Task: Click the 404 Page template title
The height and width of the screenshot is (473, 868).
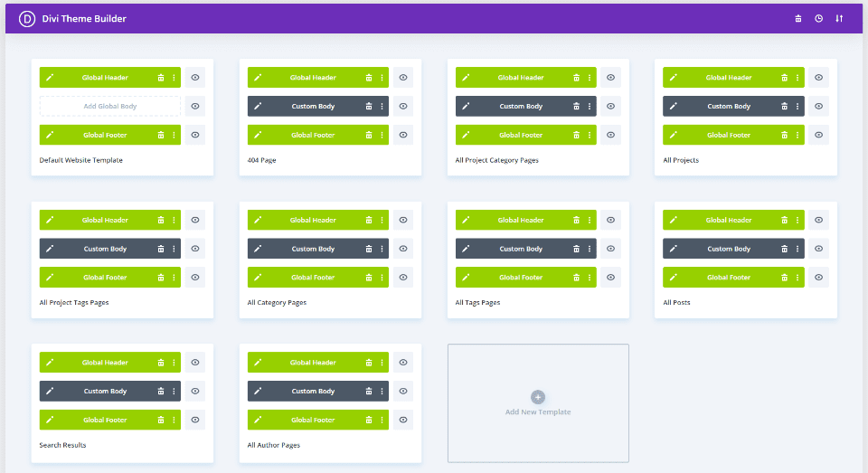Action: (x=261, y=160)
